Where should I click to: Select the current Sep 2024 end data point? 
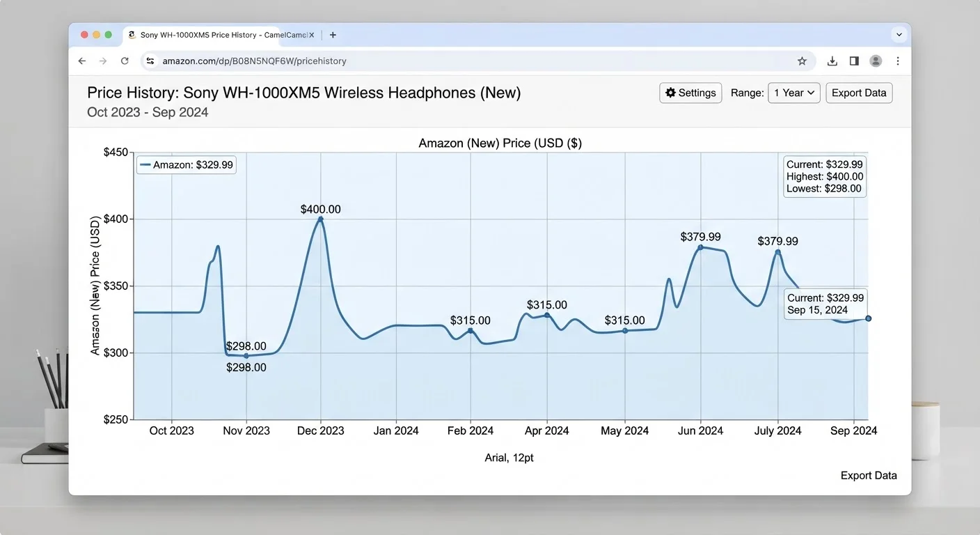tap(868, 318)
